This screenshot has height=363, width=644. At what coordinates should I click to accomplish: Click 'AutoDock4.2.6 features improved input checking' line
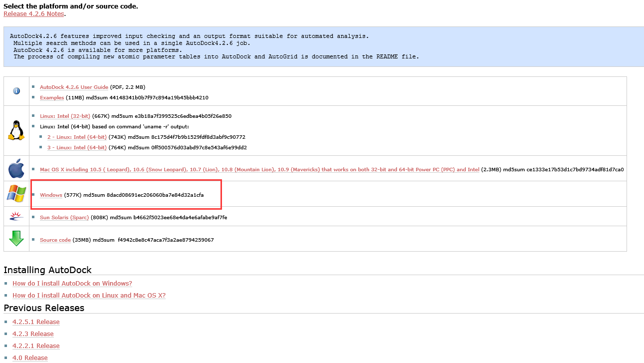(x=190, y=36)
